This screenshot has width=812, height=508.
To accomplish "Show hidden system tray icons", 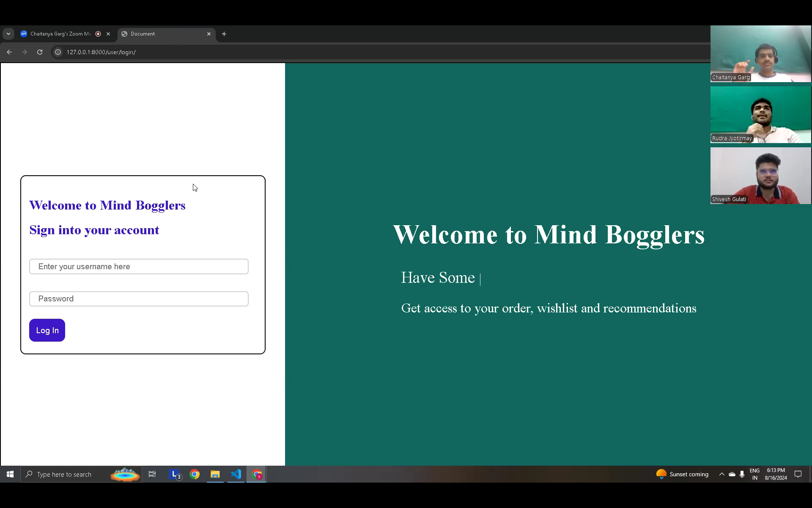I will (721, 475).
